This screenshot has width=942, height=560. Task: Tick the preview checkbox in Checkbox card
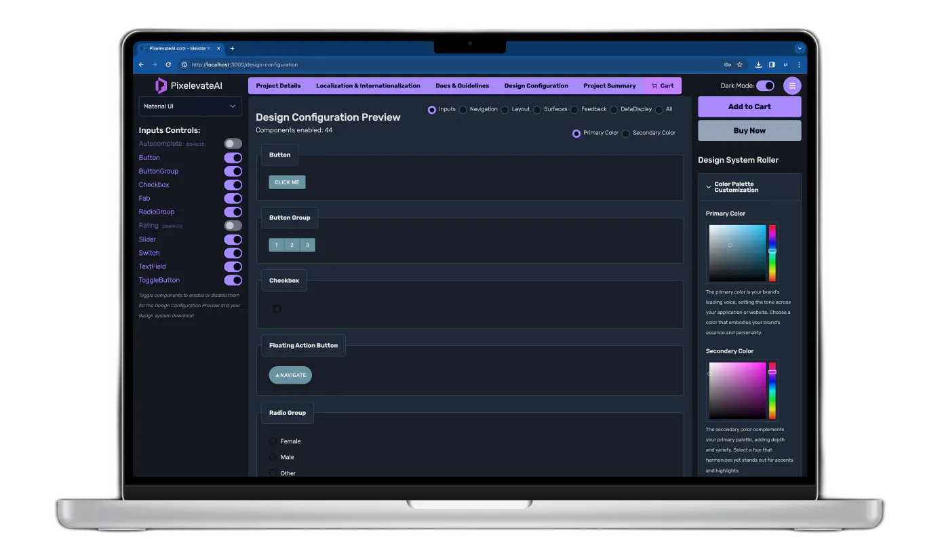point(277,308)
